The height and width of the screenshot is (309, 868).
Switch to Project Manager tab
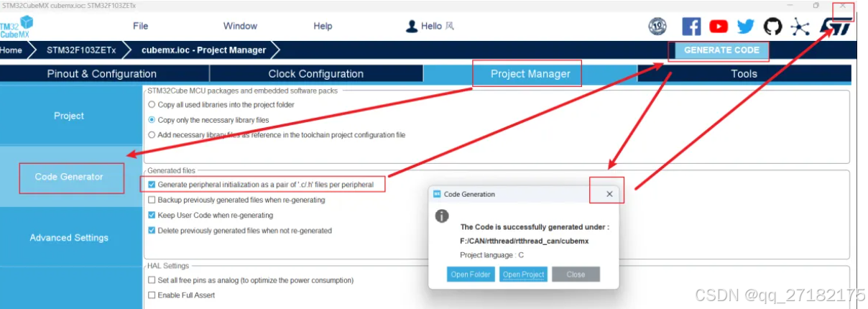tap(530, 74)
